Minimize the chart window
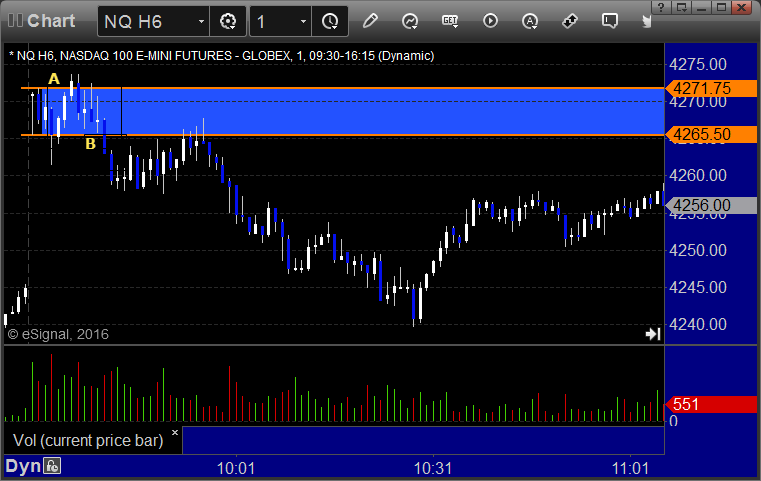This screenshot has width=761, height=481. pyautogui.click(x=702, y=7)
